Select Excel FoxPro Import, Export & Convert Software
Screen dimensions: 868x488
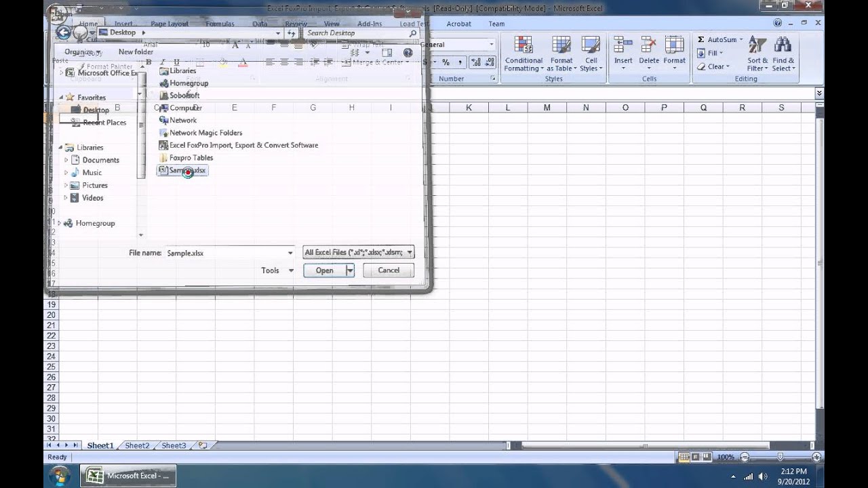click(238, 145)
